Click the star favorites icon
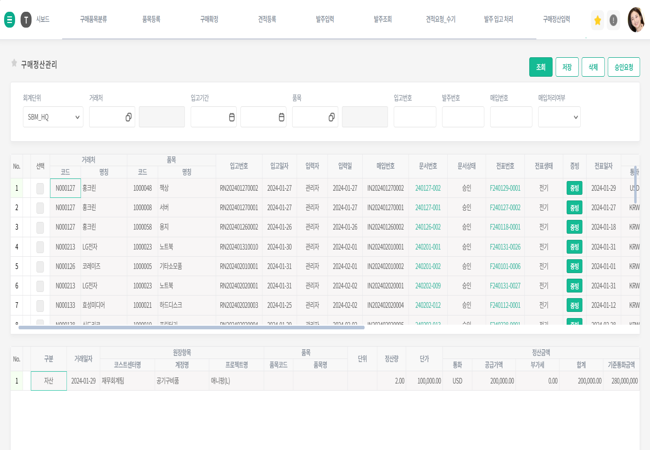Screen dimensions: 650x450 (598, 20)
